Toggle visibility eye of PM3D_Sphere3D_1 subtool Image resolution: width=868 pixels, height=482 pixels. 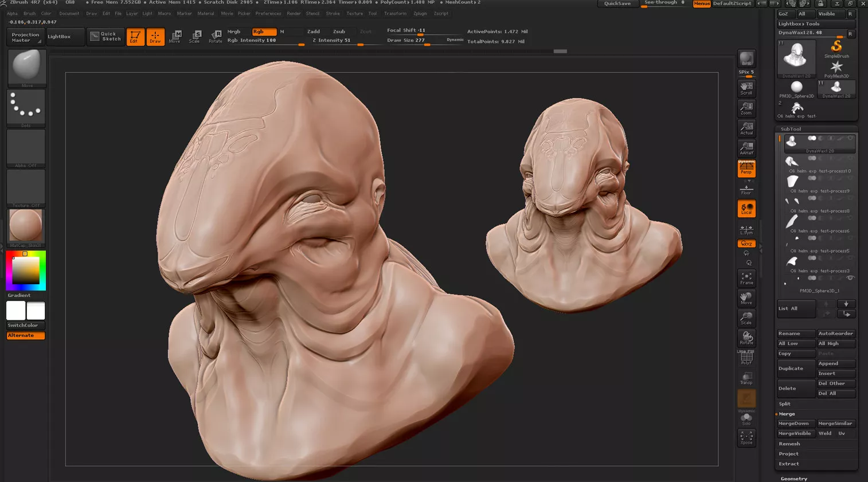pos(850,278)
